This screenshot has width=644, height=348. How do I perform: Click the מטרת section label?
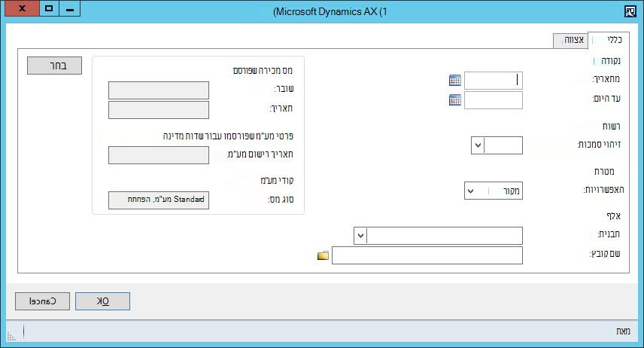coord(605,172)
